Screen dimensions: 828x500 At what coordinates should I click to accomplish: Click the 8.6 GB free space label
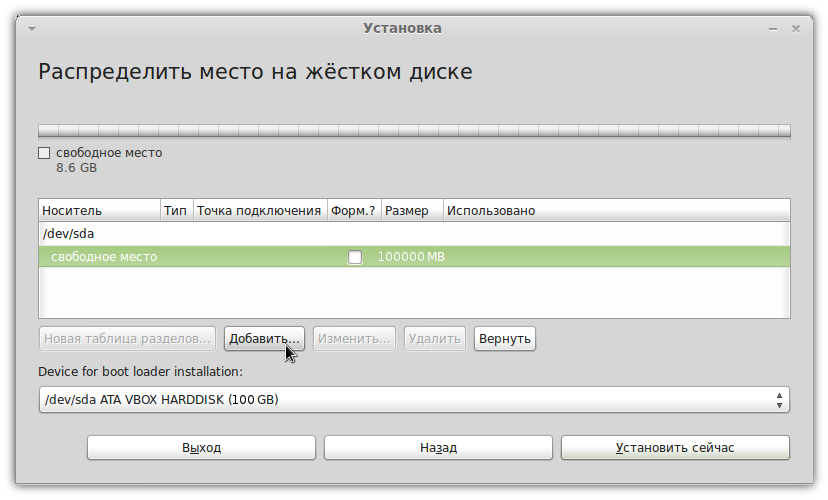click(x=77, y=168)
